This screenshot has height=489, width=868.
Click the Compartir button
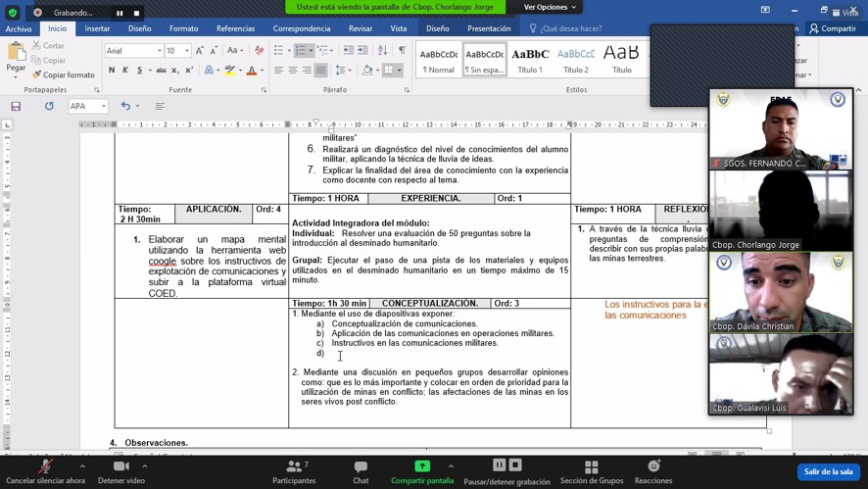833,28
